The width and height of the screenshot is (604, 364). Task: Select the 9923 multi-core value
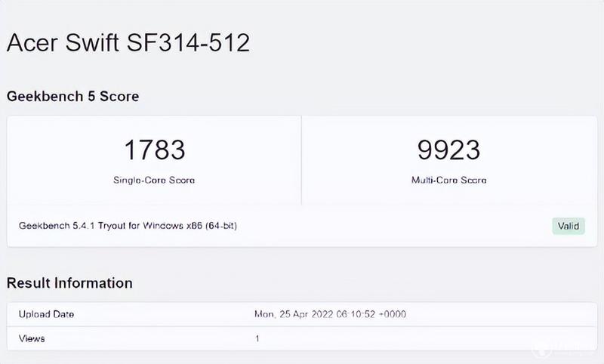click(448, 150)
